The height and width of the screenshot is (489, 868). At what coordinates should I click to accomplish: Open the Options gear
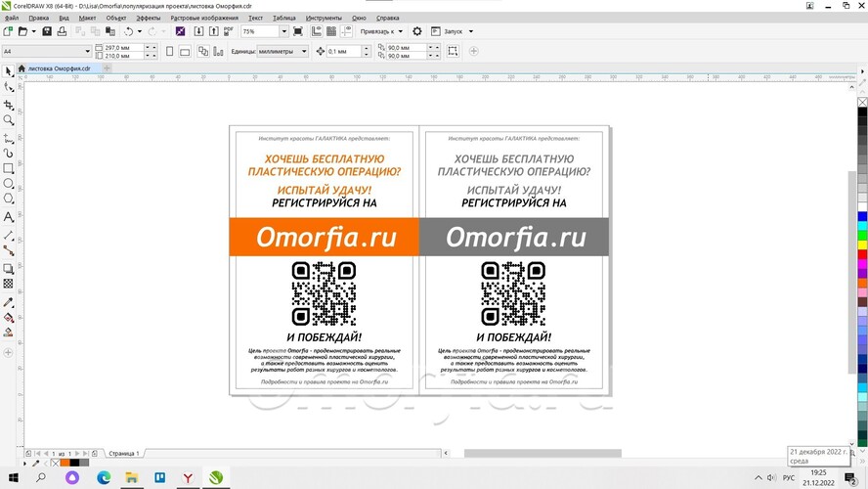click(417, 31)
